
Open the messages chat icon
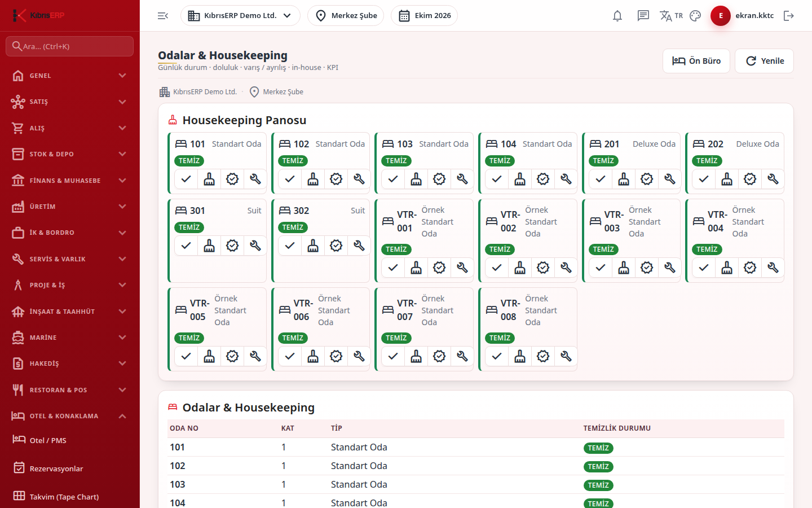tap(643, 16)
